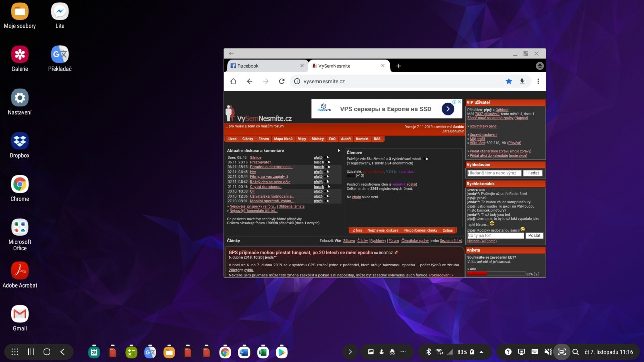This screenshot has width=644, height=362.
Task: Open Nejnovější příspěvky ve fóru link
Action: tap(253, 206)
